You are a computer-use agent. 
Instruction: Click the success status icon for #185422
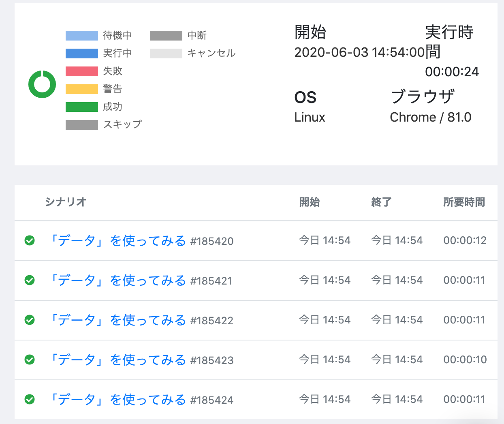point(30,320)
